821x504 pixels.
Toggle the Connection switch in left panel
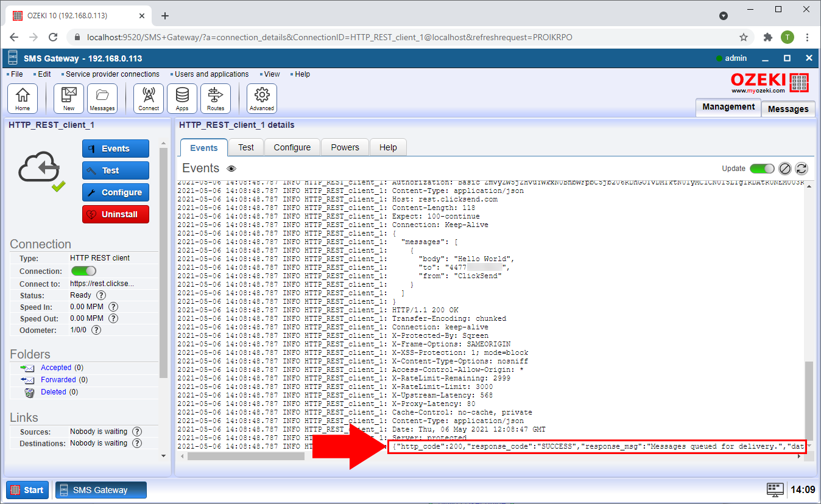click(83, 271)
